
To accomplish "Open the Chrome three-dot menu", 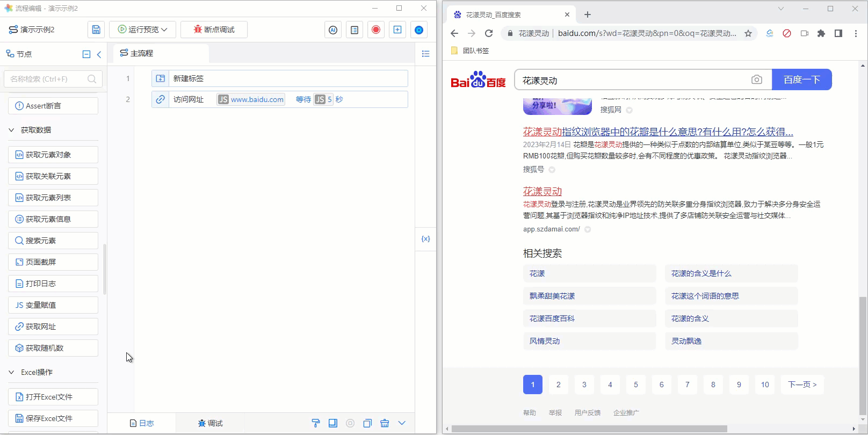I will (x=856, y=33).
